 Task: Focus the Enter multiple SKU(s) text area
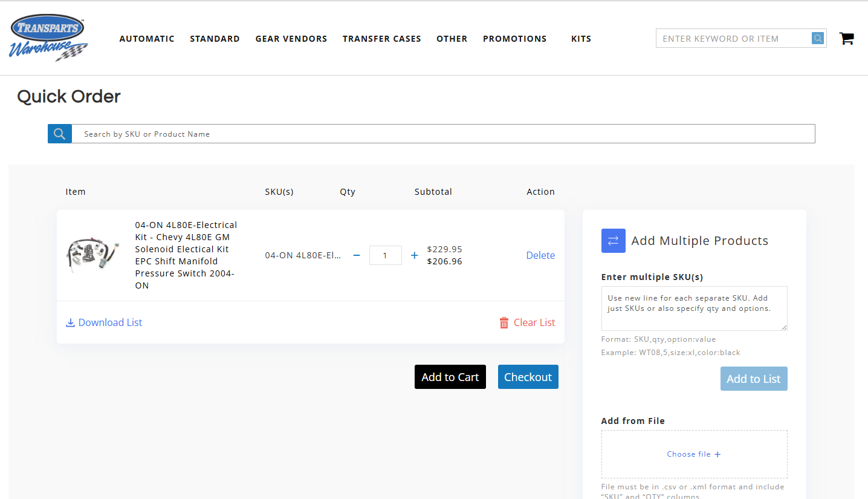pyautogui.click(x=694, y=308)
